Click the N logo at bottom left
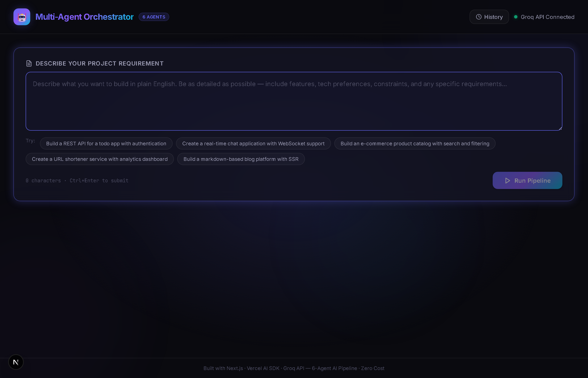Image resolution: width=588 pixels, height=378 pixels. [16, 362]
